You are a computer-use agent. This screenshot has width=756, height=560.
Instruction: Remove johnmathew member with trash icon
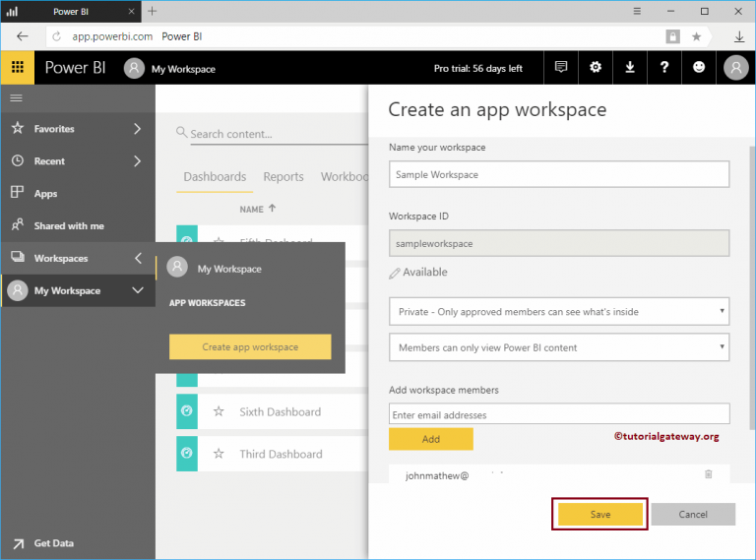(709, 474)
